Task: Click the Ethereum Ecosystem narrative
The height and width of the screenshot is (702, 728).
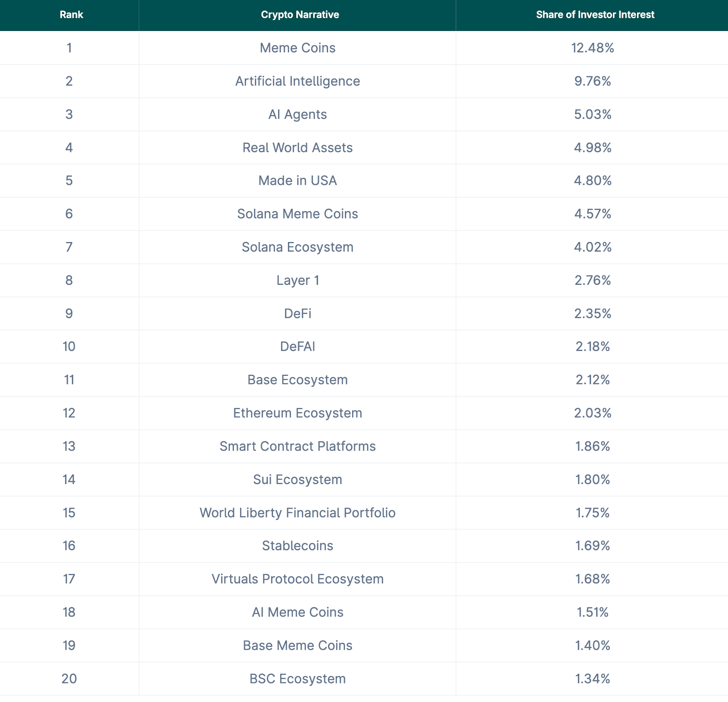Action: tap(298, 413)
